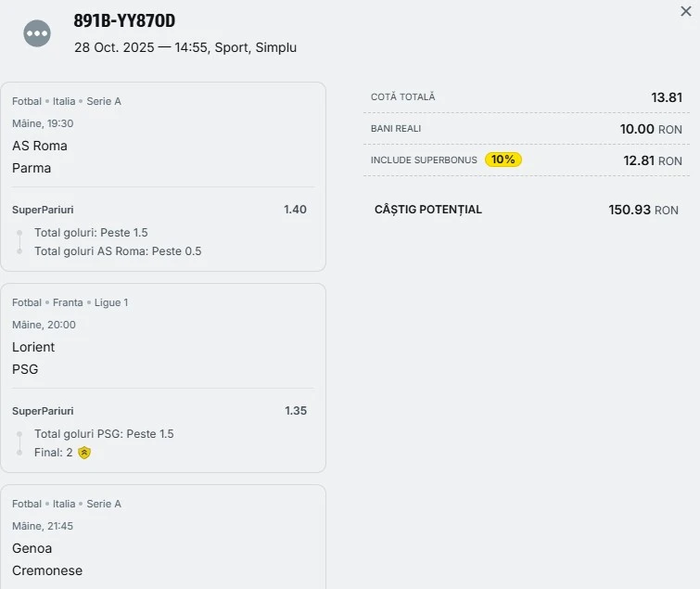Select ticket code 891B-YY870D

pos(124,20)
